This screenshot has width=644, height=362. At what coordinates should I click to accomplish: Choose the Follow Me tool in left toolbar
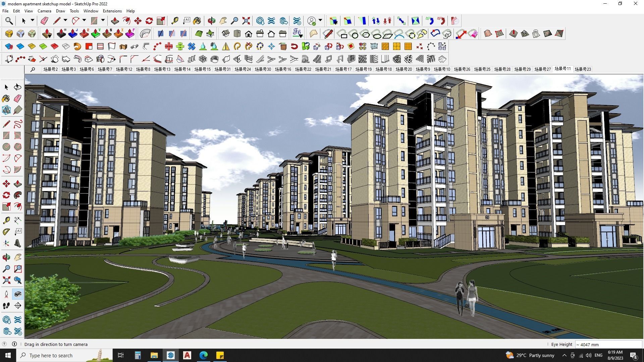(18, 195)
